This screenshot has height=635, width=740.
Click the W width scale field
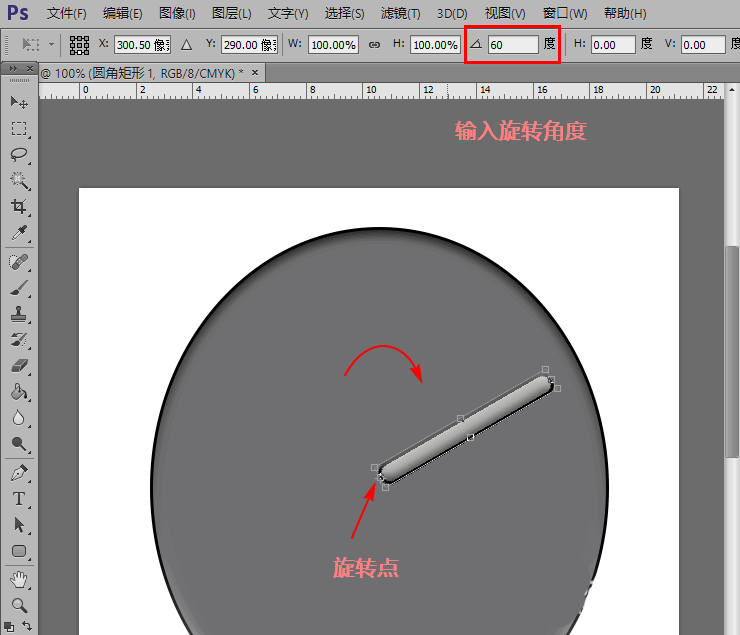[x=333, y=45]
